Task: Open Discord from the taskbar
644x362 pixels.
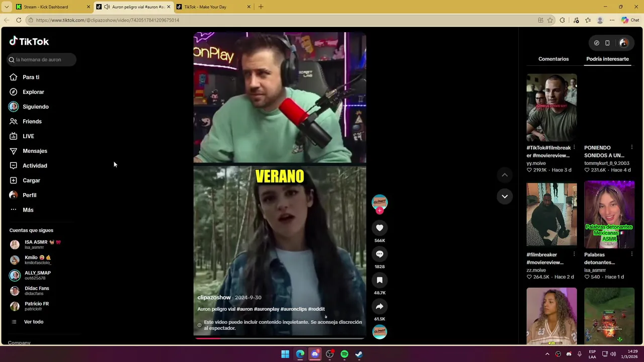Action: pos(315,354)
